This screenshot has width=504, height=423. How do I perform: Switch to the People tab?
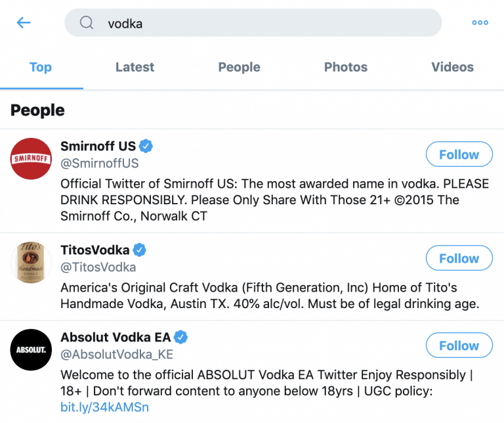pos(239,67)
